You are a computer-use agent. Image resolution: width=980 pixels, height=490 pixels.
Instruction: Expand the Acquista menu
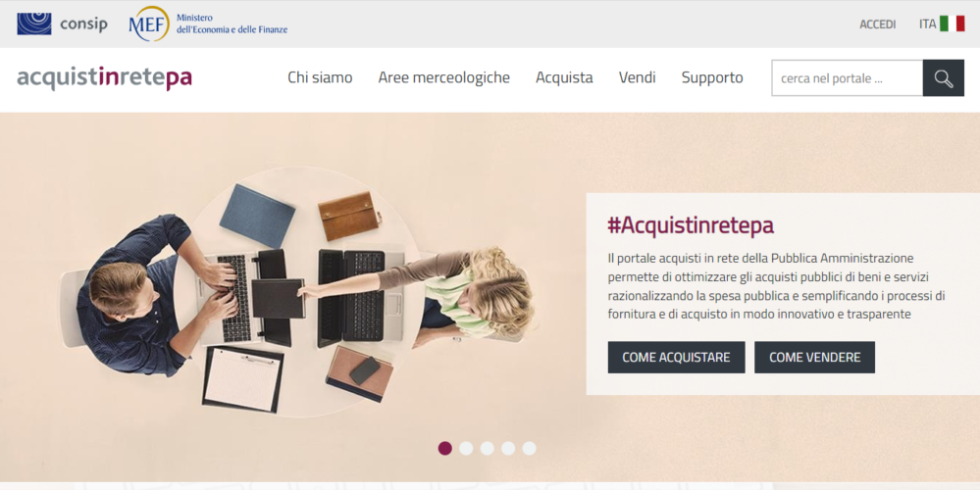564,77
